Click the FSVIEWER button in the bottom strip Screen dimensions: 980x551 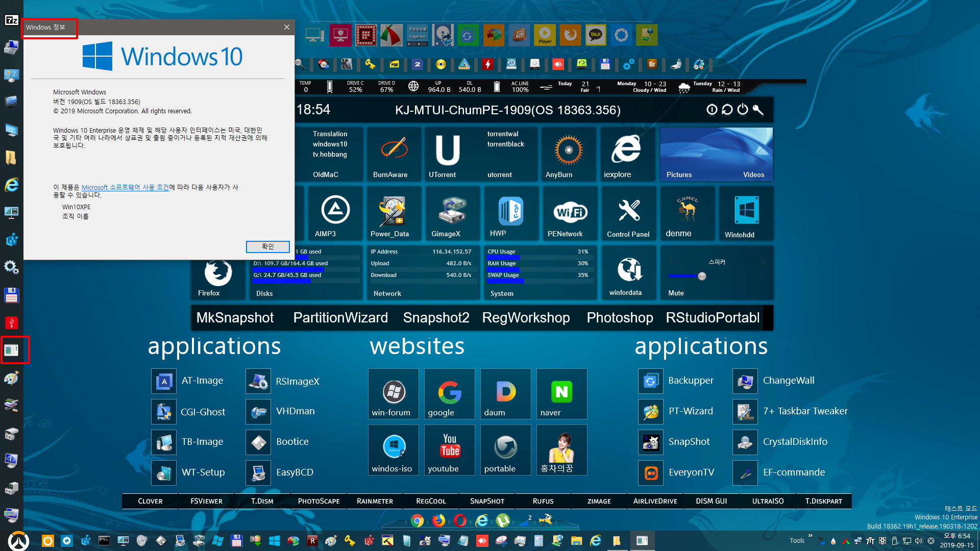point(206,501)
